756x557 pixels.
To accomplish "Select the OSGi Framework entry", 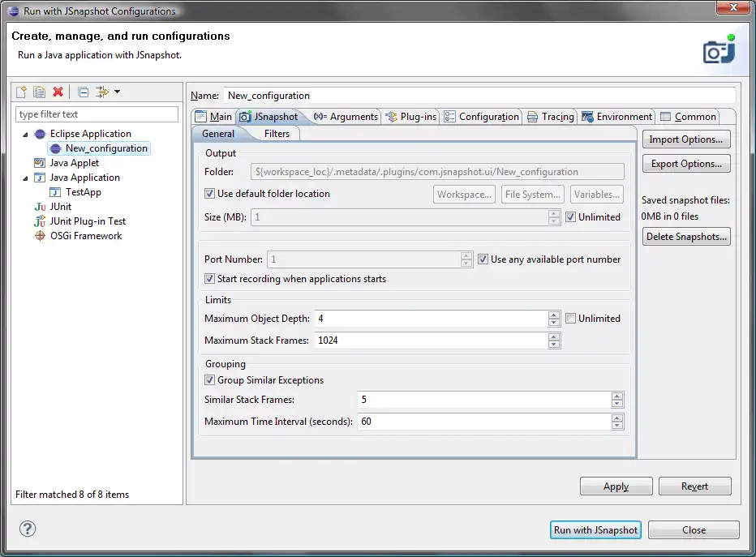I will coord(86,236).
